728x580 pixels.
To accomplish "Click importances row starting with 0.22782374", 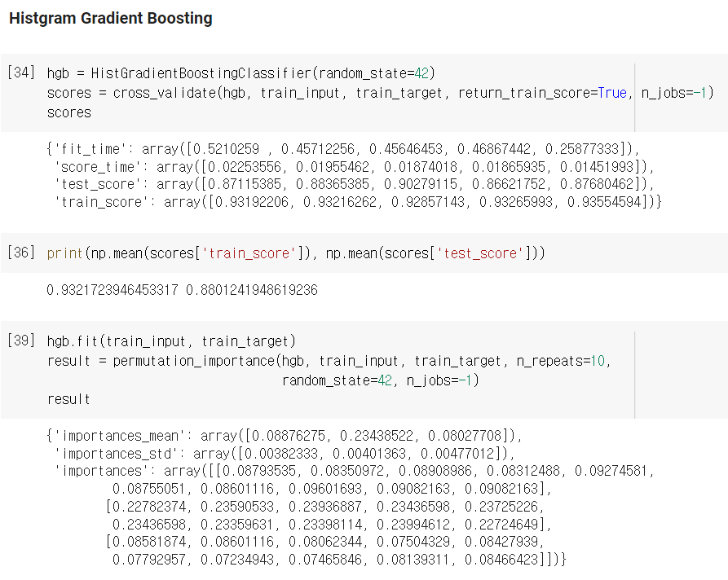I will point(324,506).
